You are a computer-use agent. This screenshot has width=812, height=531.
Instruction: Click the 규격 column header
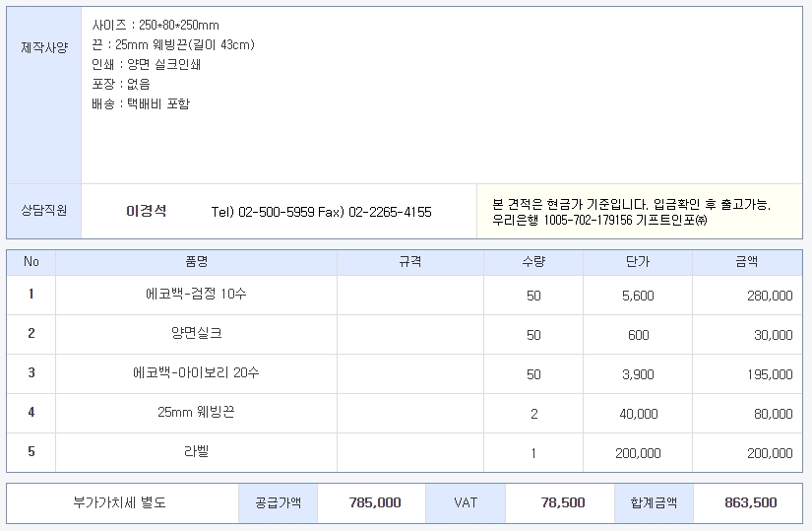pyautogui.click(x=410, y=262)
